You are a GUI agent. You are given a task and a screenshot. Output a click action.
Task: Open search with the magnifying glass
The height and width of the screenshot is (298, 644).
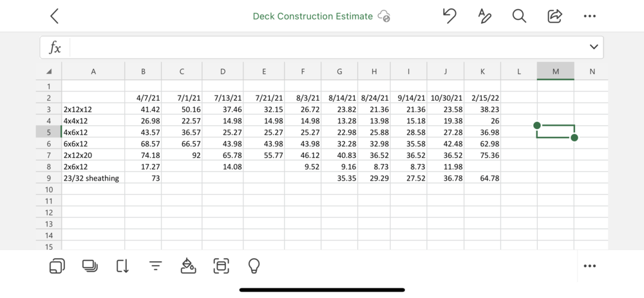[x=519, y=16]
